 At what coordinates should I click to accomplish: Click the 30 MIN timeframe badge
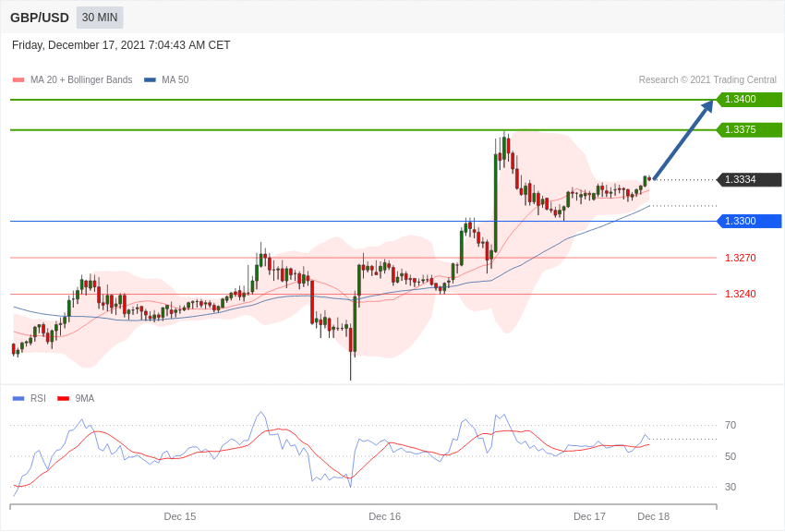coord(100,18)
